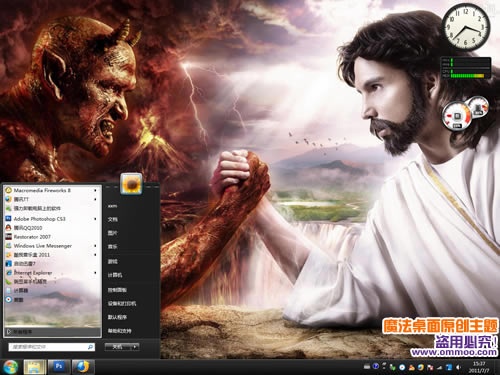
Task: Expand the Adobe Photoshop CS3 submenu arrow
Action: click(x=95, y=219)
